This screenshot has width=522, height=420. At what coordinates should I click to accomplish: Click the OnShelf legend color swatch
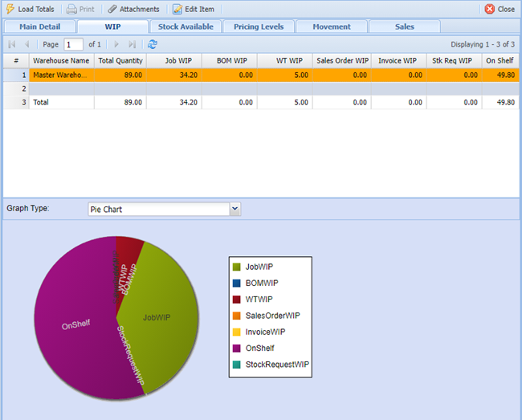(x=237, y=348)
